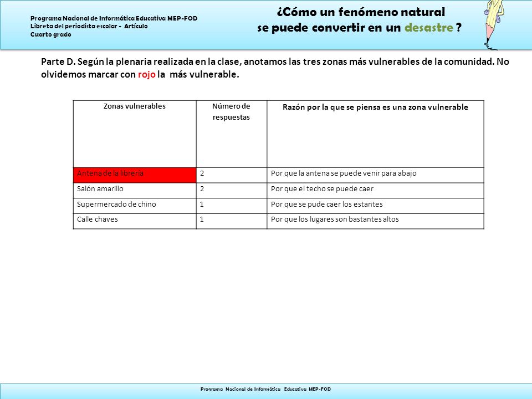532x399 pixels.
Task: Click the red word 'rojo' in instructions
Action: pyautogui.click(x=146, y=74)
